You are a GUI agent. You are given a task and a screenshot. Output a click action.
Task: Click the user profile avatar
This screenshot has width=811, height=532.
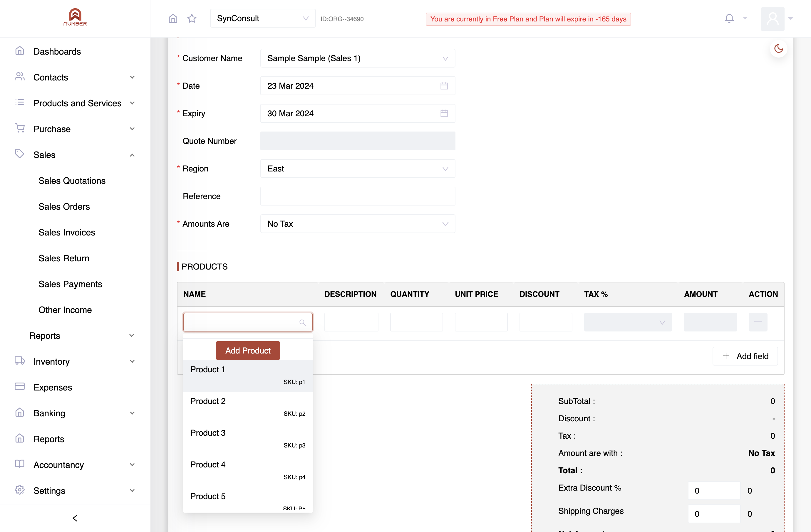(x=773, y=19)
